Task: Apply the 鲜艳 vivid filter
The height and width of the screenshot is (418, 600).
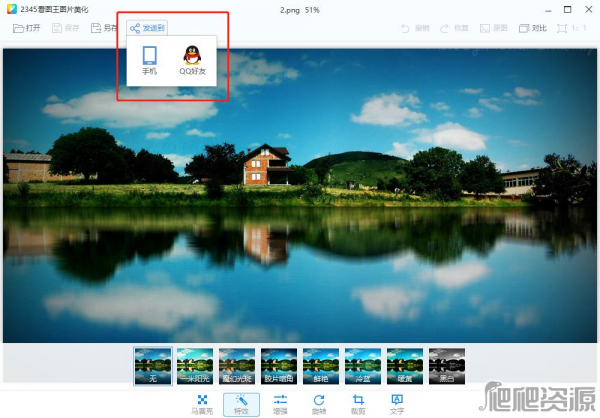Action: point(320,365)
